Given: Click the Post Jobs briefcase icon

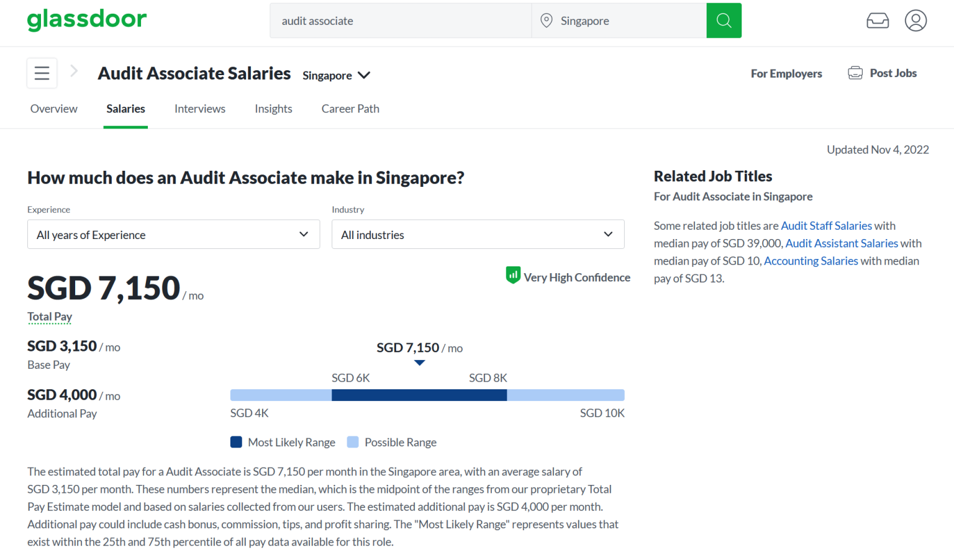Looking at the screenshot, I should (x=855, y=73).
